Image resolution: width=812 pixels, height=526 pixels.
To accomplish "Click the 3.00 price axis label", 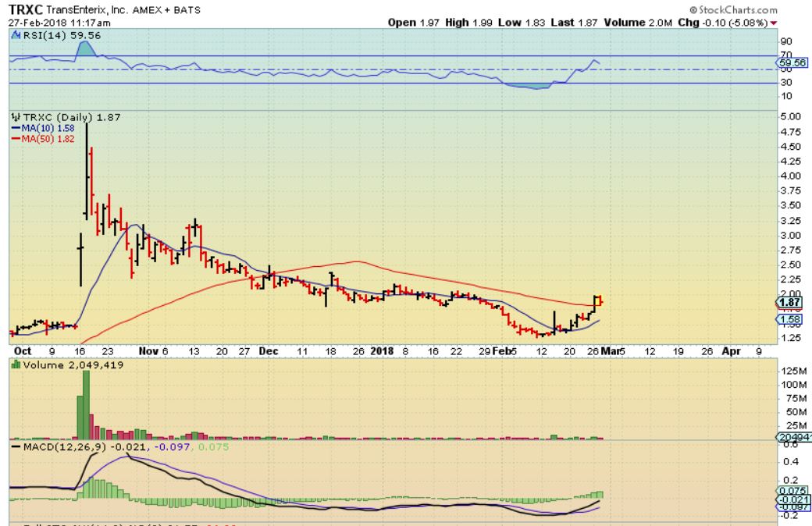I will [x=790, y=235].
